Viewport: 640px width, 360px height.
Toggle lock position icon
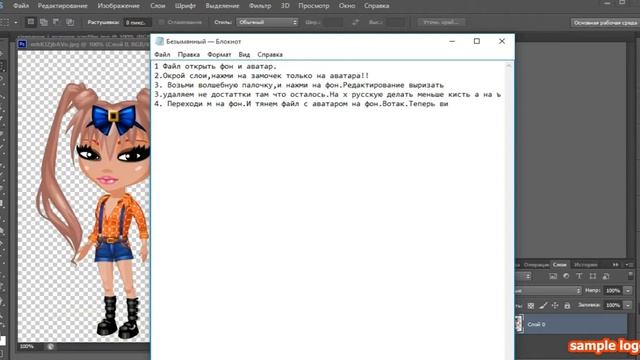[x=555, y=305]
